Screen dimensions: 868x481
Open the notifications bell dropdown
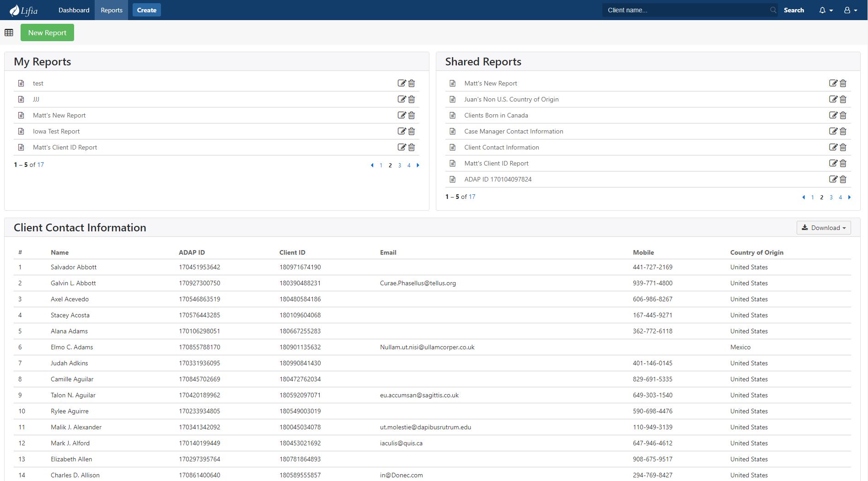click(x=825, y=10)
